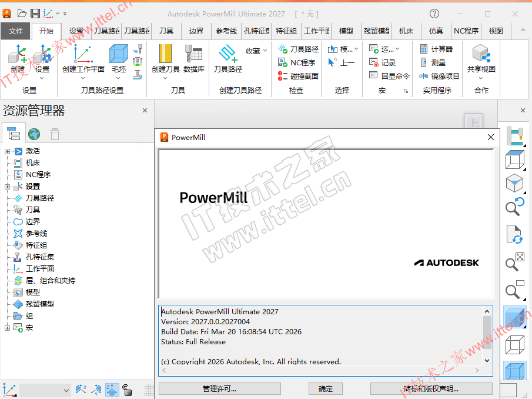The image size is (532, 399).
Task: Click the zoom to fit magnifier icon
Action: [515, 261]
